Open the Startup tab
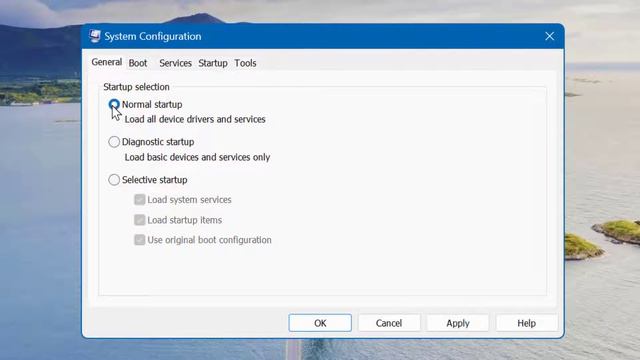Image resolution: width=640 pixels, height=360 pixels. (213, 63)
